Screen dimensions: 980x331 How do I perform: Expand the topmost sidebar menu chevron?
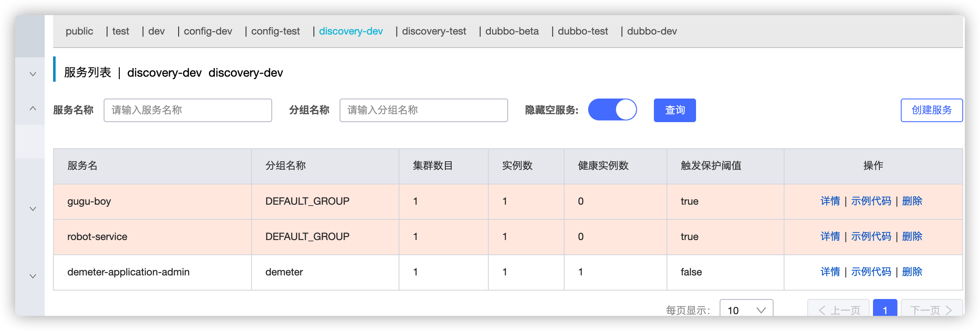[33, 74]
